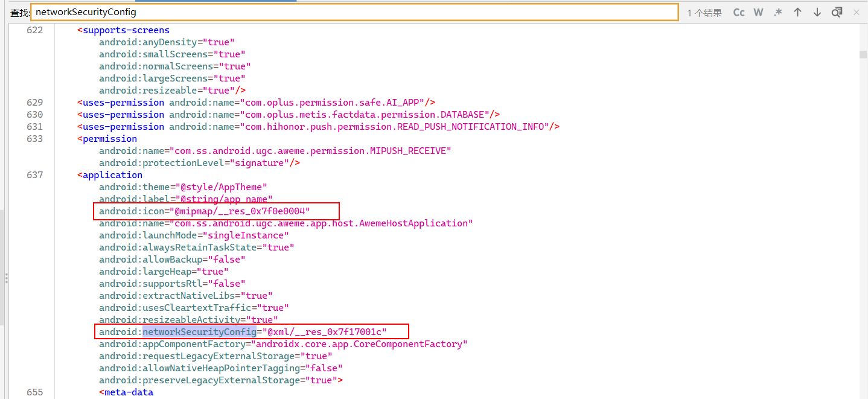This screenshot has width=868, height=399.
Task: Click line number 655 in the gutter
Action: [35, 392]
